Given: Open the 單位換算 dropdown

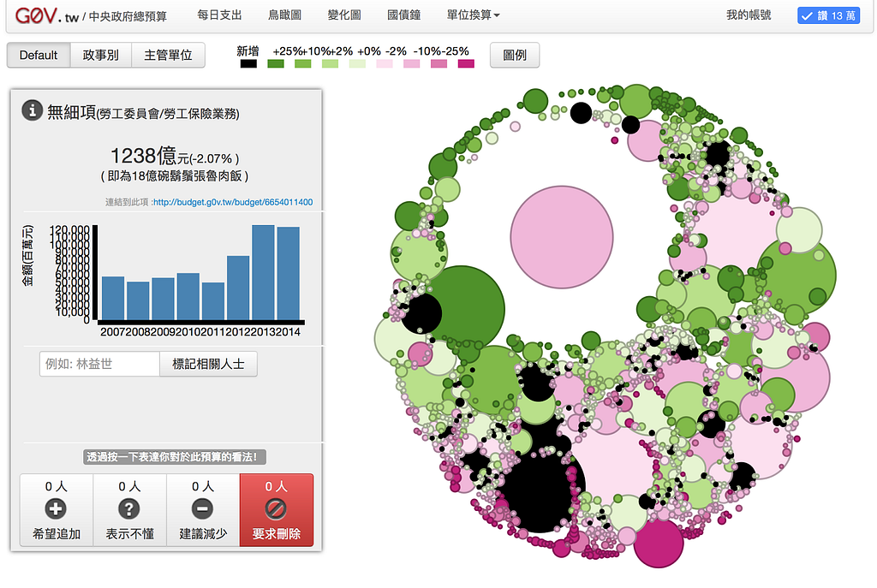Looking at the screenshot, I should click(x=473, y=15).
